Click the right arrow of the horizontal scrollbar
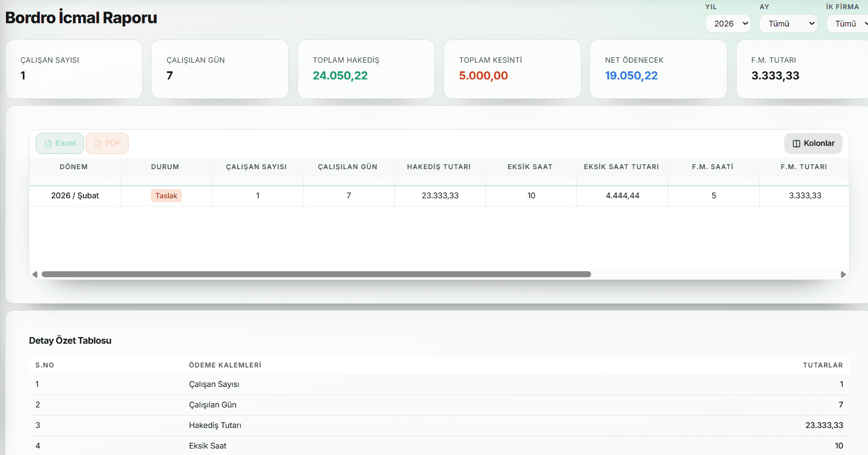Image resolution: width=868 pixels, height=455 pixels. [x=843, y=275]
